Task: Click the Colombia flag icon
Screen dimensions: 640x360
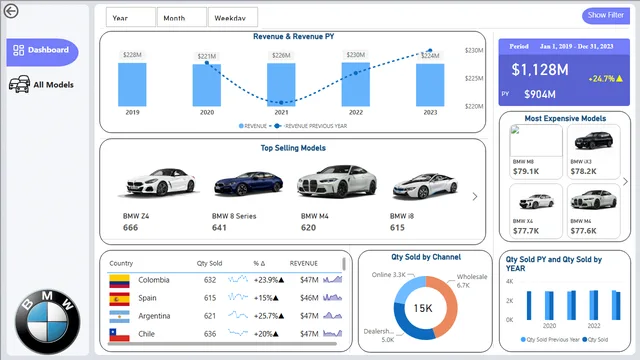Action: point(119,281)
